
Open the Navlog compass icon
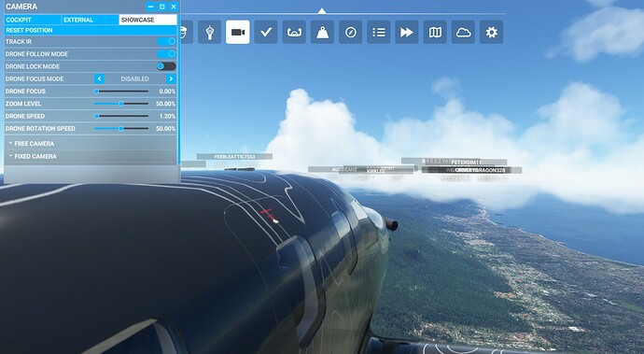point(350,32)
